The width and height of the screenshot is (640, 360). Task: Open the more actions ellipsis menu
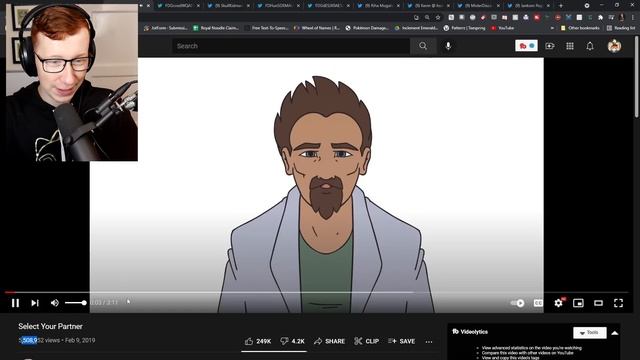coord(429,342)
